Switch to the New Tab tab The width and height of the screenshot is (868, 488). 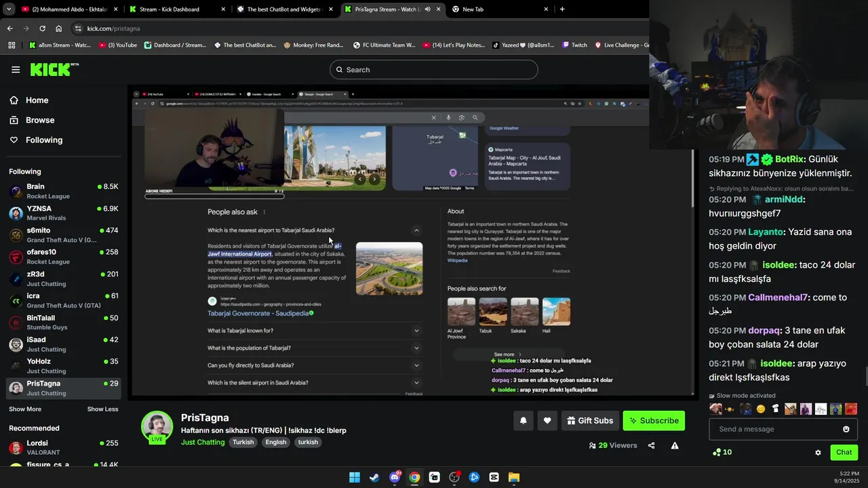click(500, 9)
